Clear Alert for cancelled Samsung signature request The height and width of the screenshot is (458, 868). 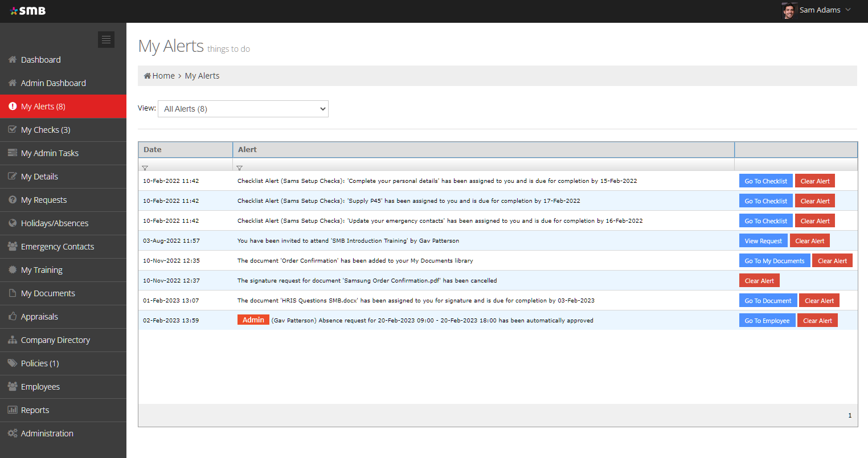(x=759, y=281)
